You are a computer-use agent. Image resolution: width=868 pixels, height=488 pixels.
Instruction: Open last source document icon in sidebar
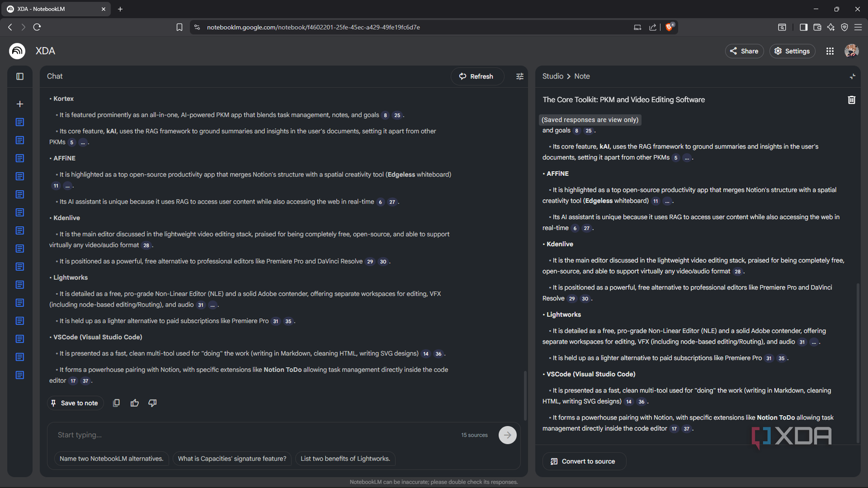pyautogui.click(x=20, y=375)
